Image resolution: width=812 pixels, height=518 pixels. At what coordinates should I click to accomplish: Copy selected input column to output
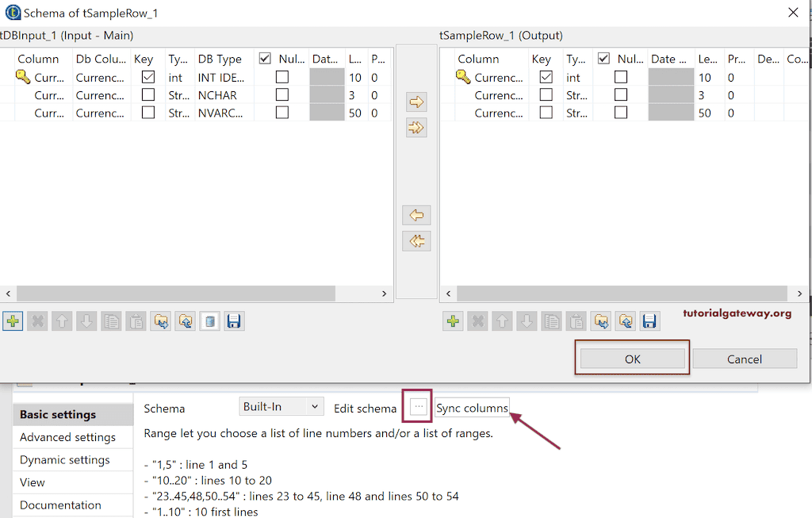click(x=416, y=102)
